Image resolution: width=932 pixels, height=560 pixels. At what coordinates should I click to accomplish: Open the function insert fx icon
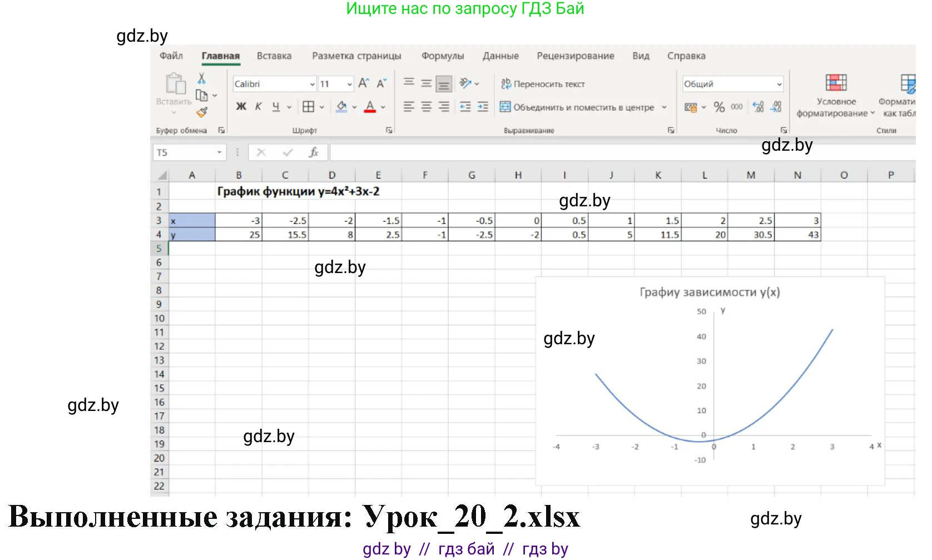click(314, 152)
